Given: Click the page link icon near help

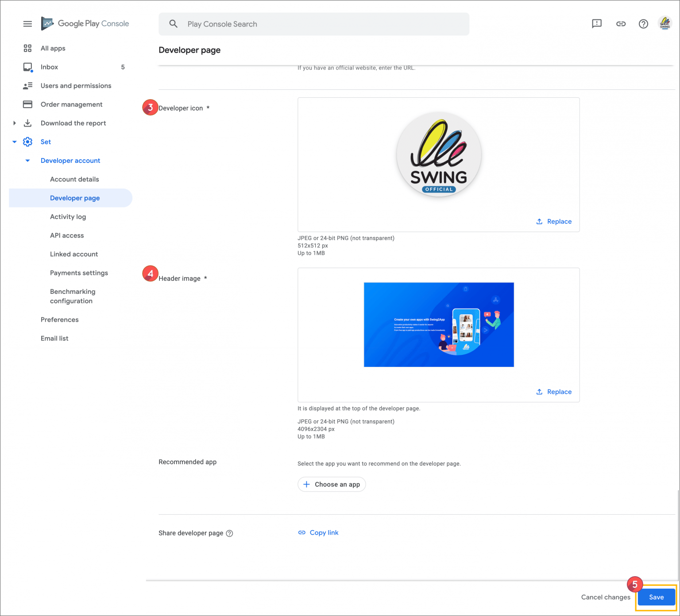Looking at the screenshot, I should click(620, 24).
